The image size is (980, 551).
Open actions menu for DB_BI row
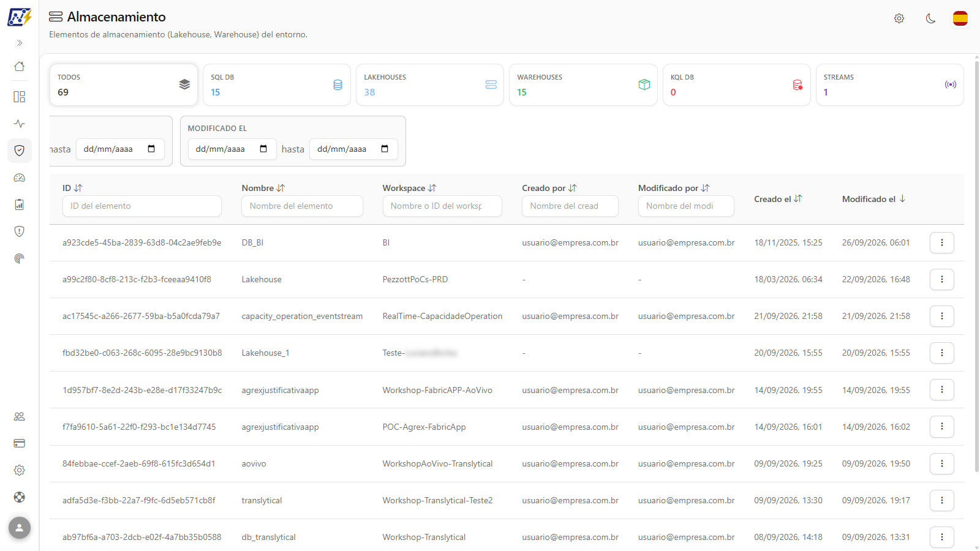pos(942,242)
